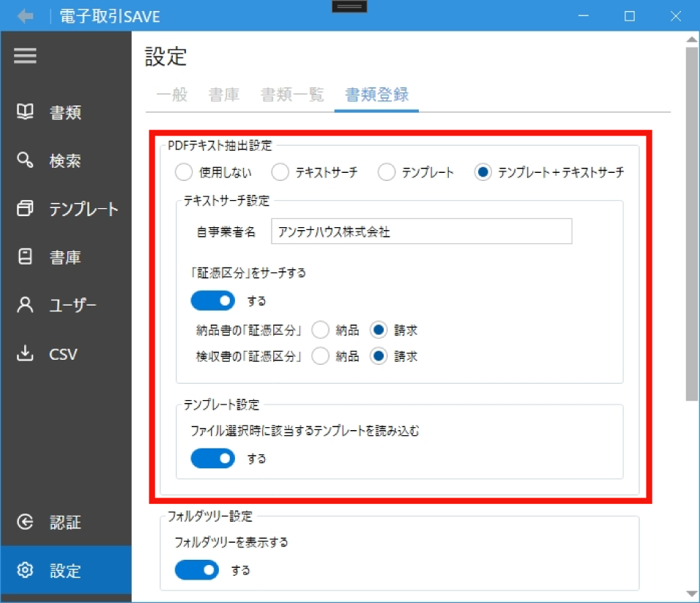Image resolution: width=700 pixels, height=603 pixels.
Task: Open the 書類 book icon in sidebar
Action: coord(26,112)
